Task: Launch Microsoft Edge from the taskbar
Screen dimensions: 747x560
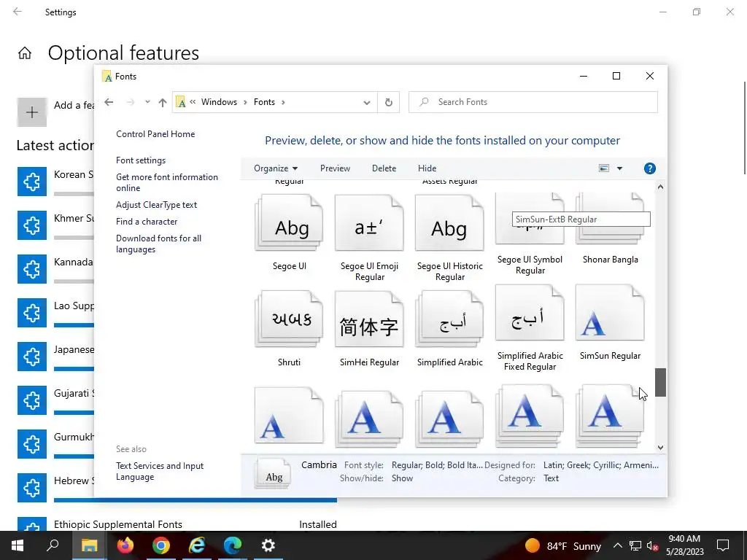Action: (233, 545)
